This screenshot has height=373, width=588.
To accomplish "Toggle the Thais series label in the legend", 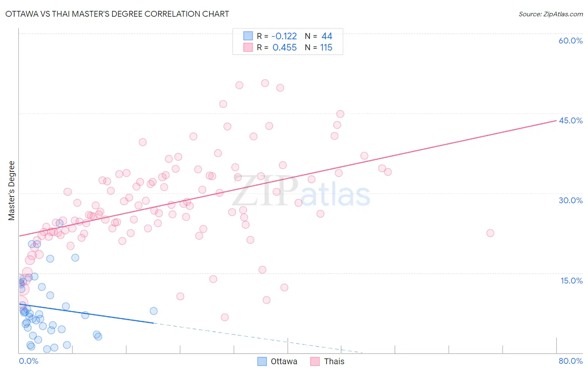I will [334, 361].
